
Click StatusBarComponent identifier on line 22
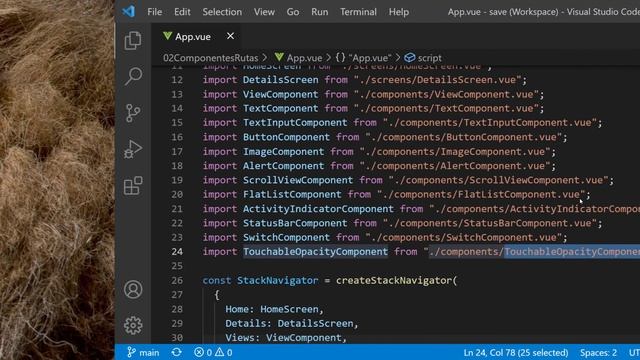click(295, 223)
